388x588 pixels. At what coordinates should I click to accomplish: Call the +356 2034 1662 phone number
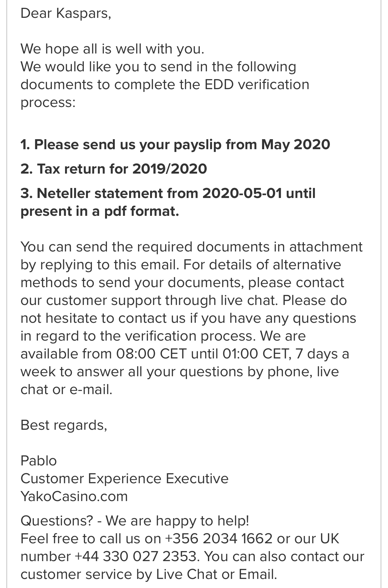(219, 539)
